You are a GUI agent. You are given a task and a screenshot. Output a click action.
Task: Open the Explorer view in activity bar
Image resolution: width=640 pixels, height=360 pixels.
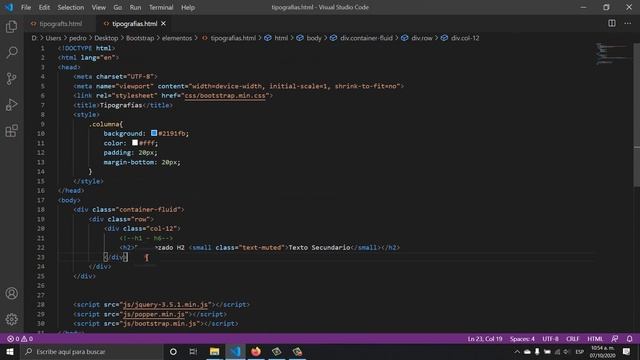click(x=11, y=27)
